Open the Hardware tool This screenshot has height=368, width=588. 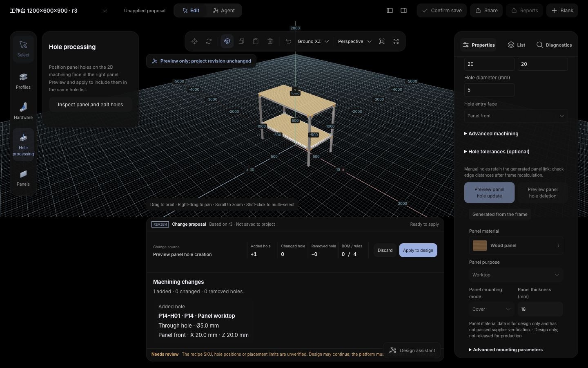[x=23, y=111]
